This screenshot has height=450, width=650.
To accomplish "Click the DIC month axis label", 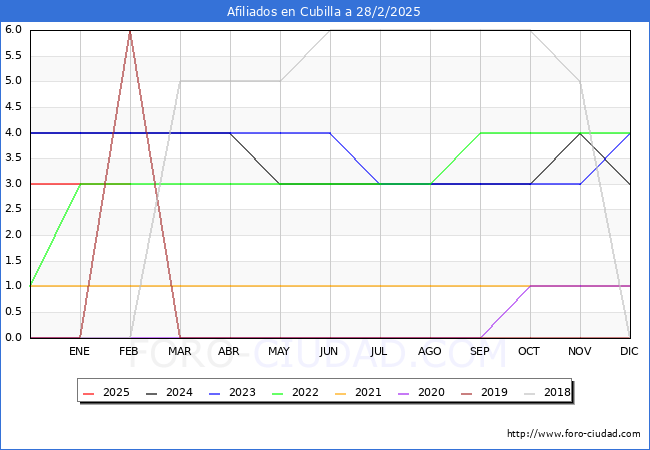I will coord(629,351).
